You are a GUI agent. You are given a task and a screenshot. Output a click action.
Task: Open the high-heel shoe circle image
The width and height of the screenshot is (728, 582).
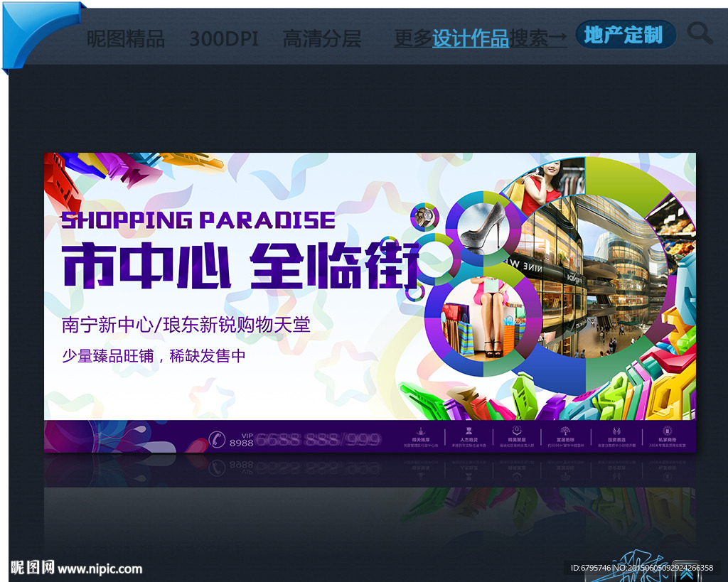pyautogui.click(x=483, y=228)
